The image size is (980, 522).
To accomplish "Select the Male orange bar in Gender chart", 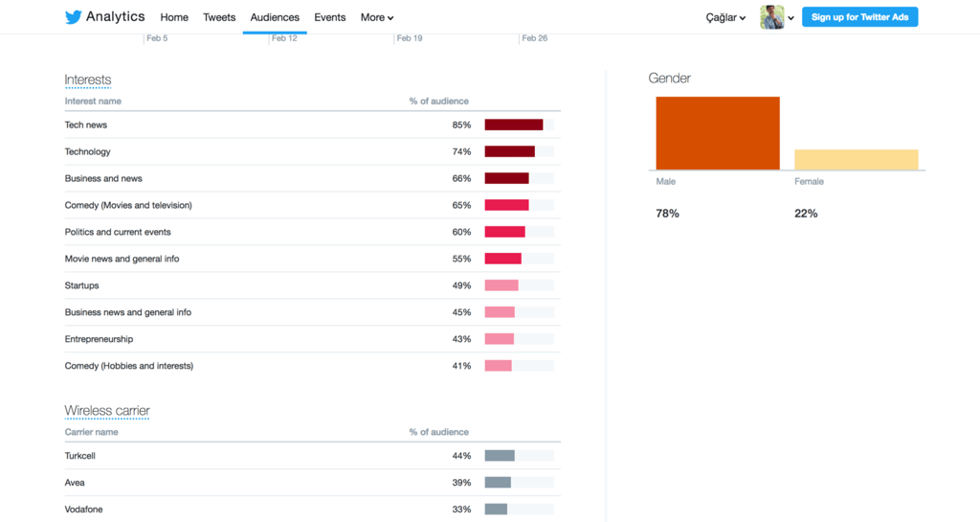I will click(x=718, y=133).
